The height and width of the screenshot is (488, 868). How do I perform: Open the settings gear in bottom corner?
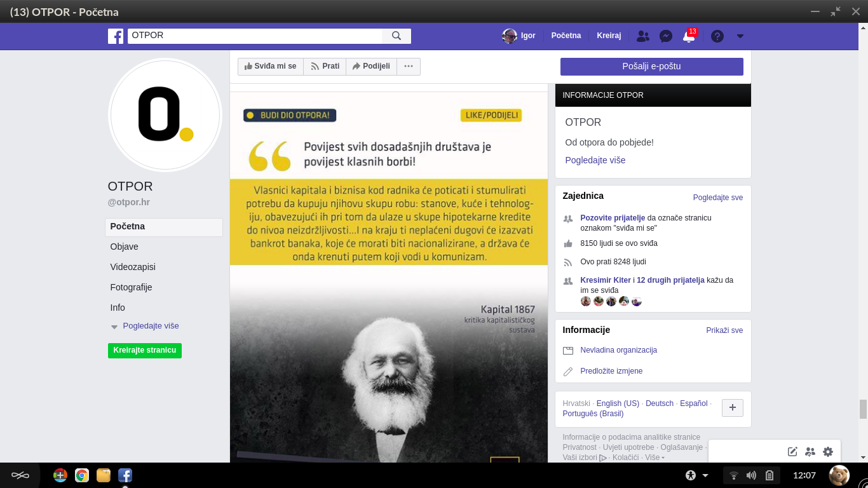click(x=827, y=451)
